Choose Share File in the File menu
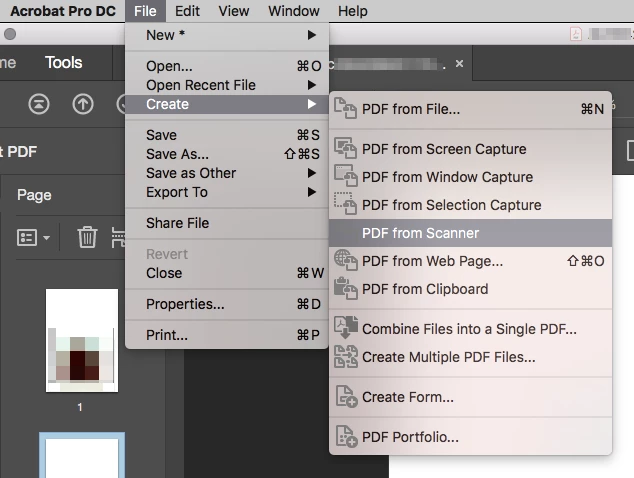This screenshot has height=478, width=634. tap(227, 223)
